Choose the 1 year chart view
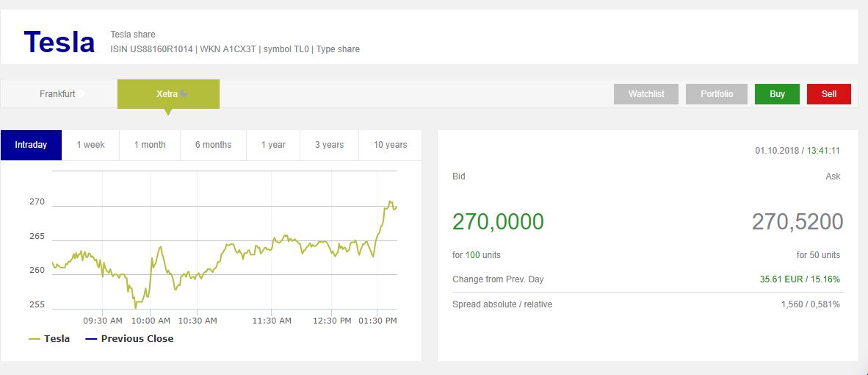The height and width of the screenshot is (375, 868). 273,145
